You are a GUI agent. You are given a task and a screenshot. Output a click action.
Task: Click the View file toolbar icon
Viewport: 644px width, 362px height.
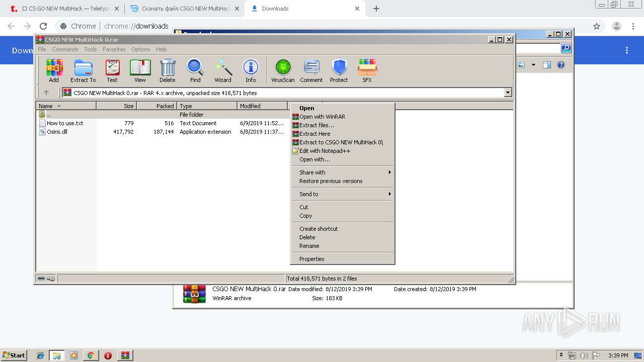140,70
